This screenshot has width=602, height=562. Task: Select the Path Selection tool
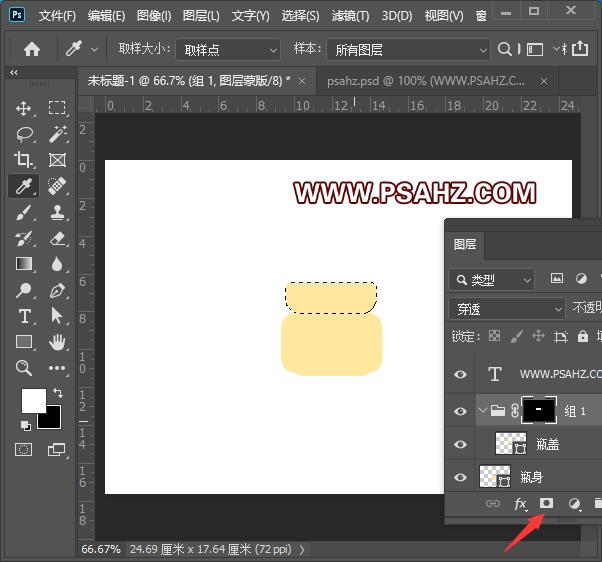[x=57, y=316]
